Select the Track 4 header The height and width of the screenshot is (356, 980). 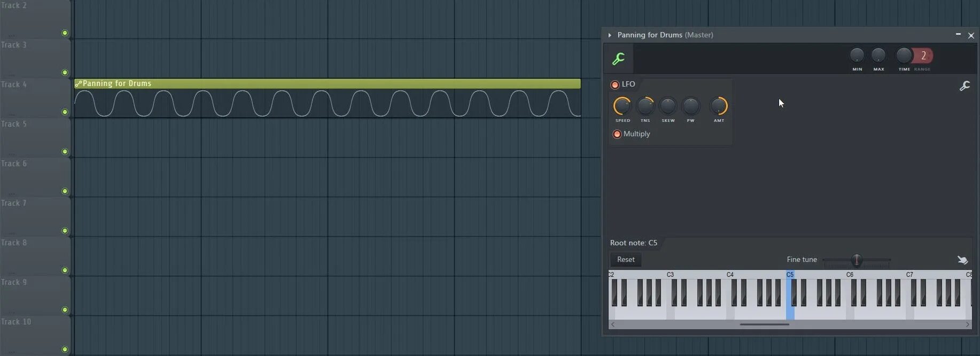click(x=35, y=98)
